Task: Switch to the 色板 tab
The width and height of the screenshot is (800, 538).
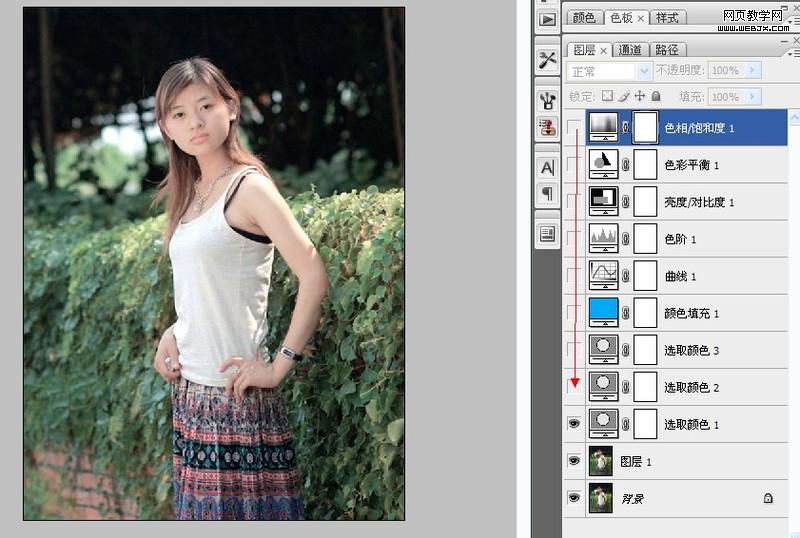Action: click(621, 18)
